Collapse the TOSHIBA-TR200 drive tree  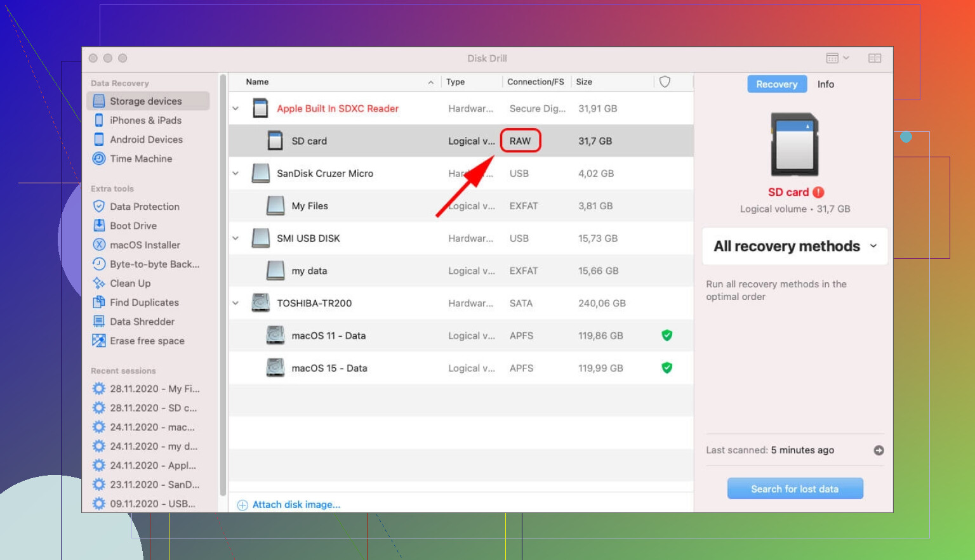(x=235, y=303)
